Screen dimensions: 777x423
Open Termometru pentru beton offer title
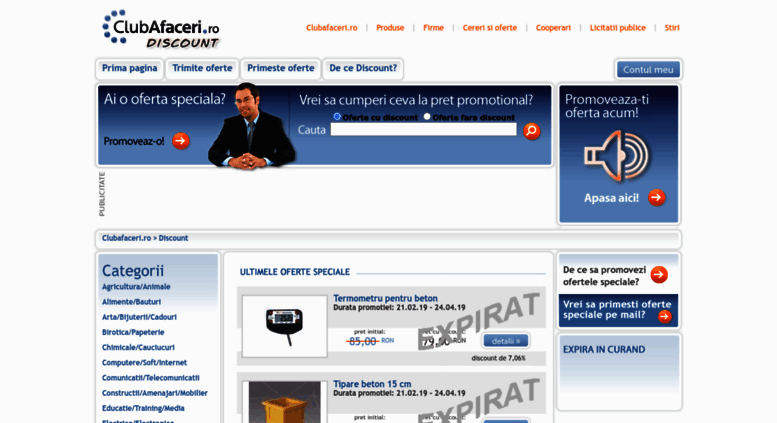pyautogui.click(x=385, y=298)
